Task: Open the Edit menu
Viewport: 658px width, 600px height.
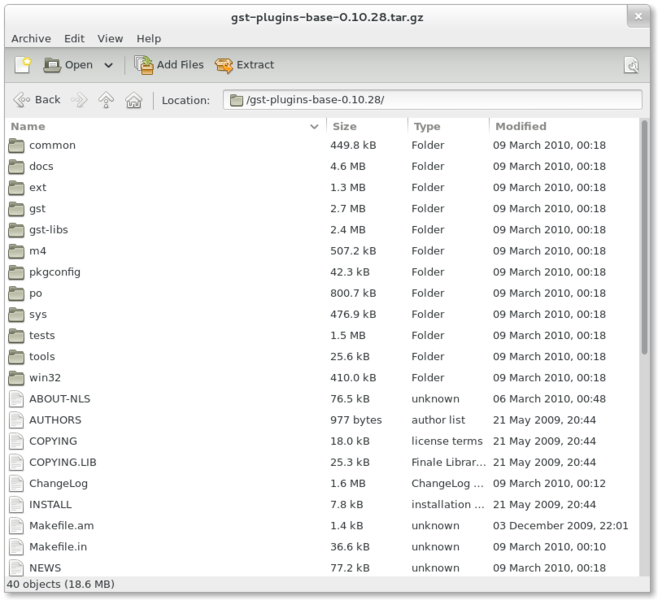Action: pyautogui.click(x=74, y=39)
